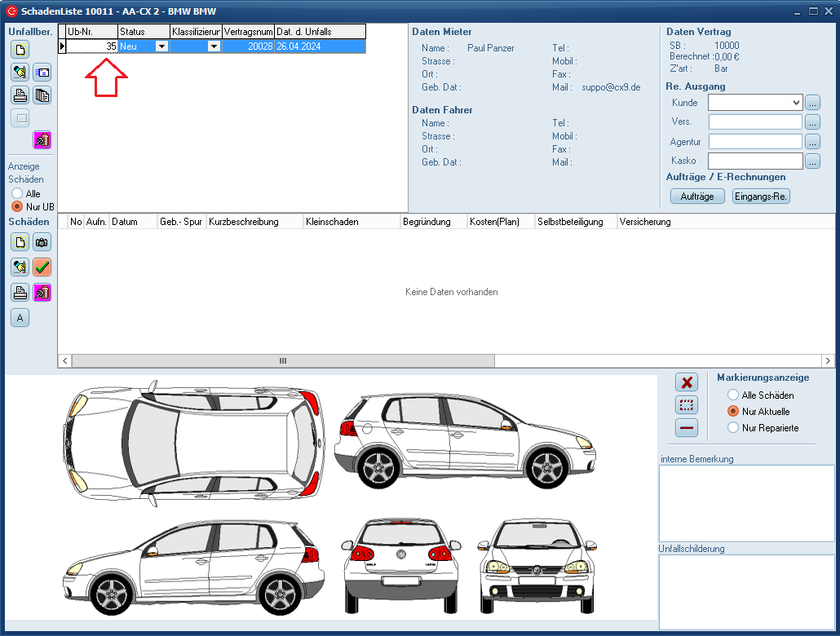
Task: Click the Aufträge button
Action: 696,197
